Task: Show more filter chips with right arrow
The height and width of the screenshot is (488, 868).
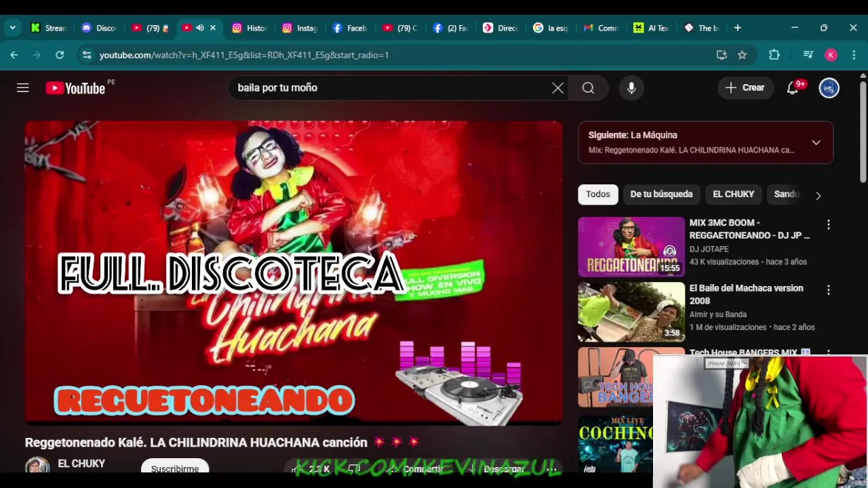Action: pos(818,195)
